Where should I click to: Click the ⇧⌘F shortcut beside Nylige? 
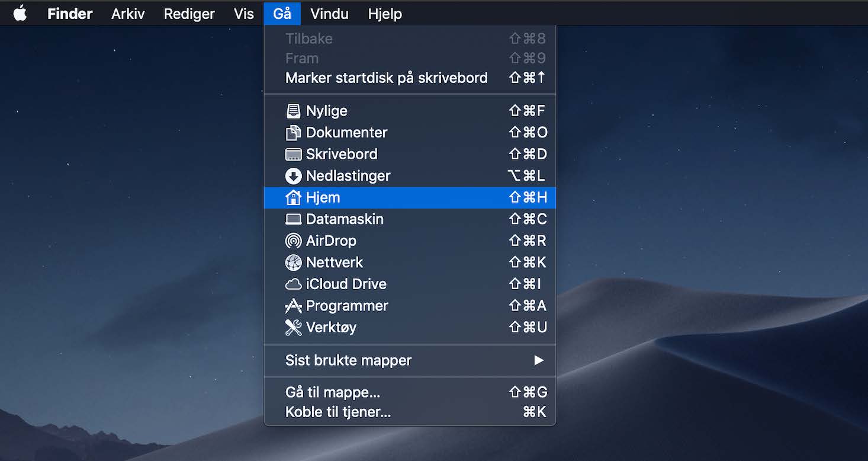click(527, 111)
